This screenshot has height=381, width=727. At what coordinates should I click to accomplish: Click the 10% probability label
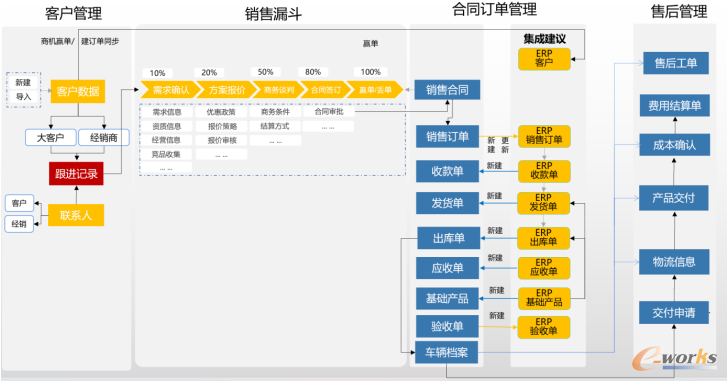tap(157, 73)
